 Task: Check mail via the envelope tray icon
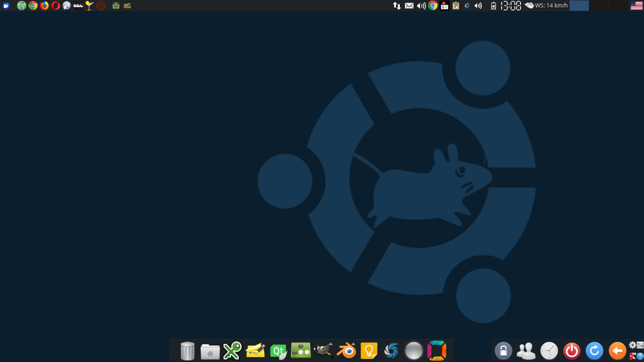[x=409, y=6]
